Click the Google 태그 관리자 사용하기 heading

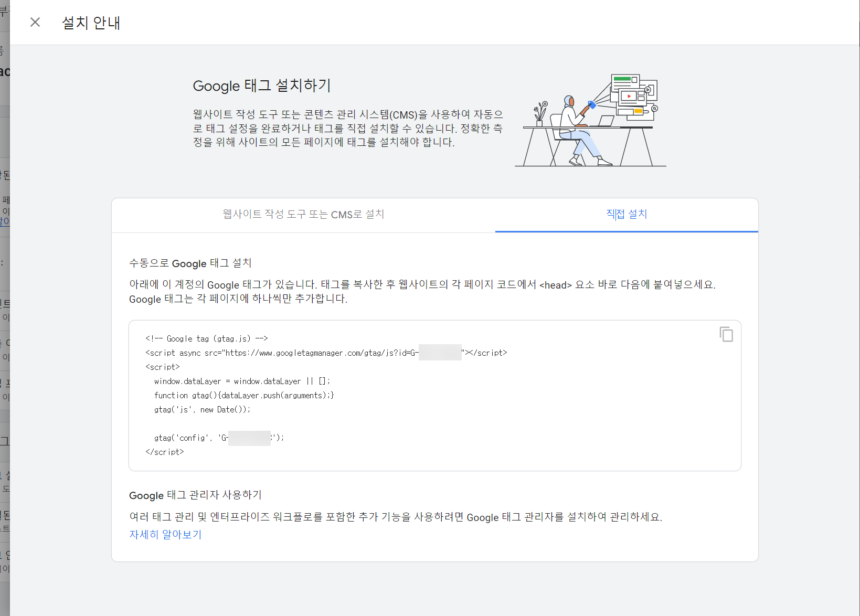pos(195,495)
